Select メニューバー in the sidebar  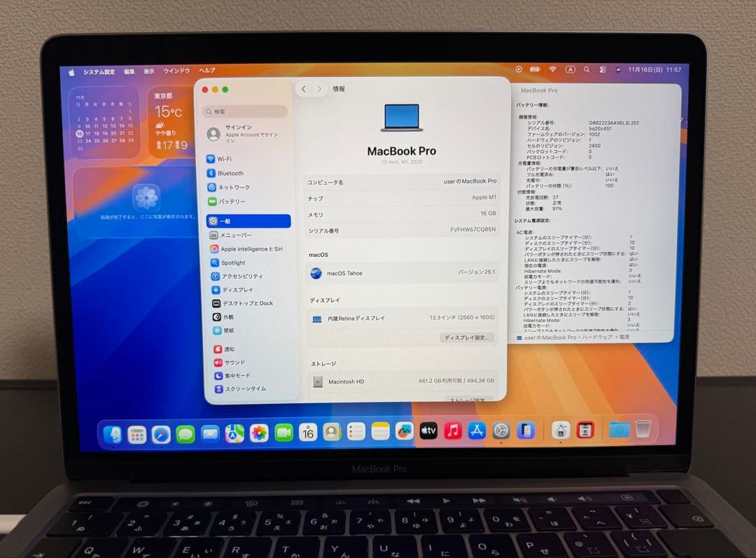[x=237, y=235]
